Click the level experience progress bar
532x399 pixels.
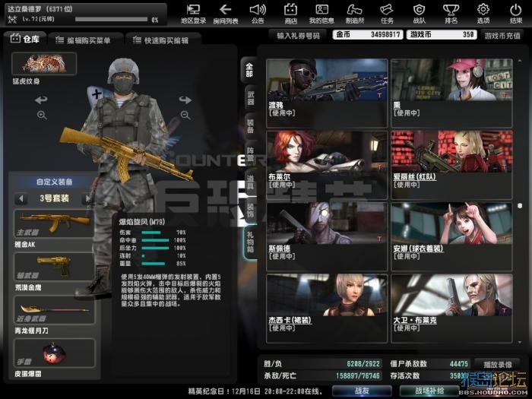(111, 20)
